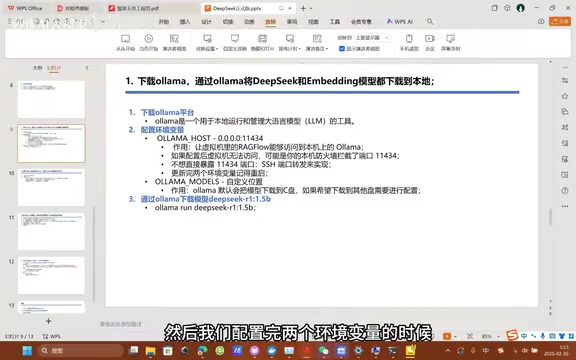The image size is (576, 360).
Task: Select slide 12 thumbnail
Action: (51, 276)
